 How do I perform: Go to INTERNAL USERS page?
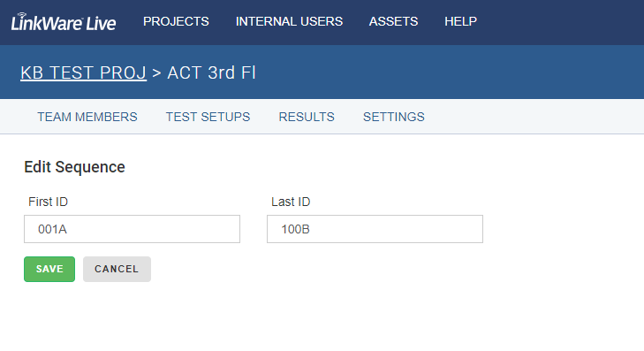[289, 21]
